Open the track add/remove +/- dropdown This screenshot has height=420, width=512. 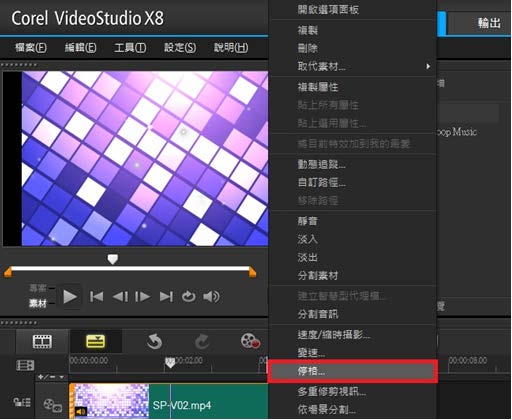(51, 377)
